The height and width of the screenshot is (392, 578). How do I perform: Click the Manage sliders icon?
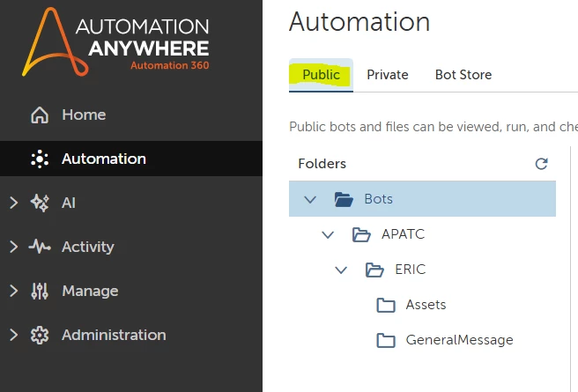40,291
